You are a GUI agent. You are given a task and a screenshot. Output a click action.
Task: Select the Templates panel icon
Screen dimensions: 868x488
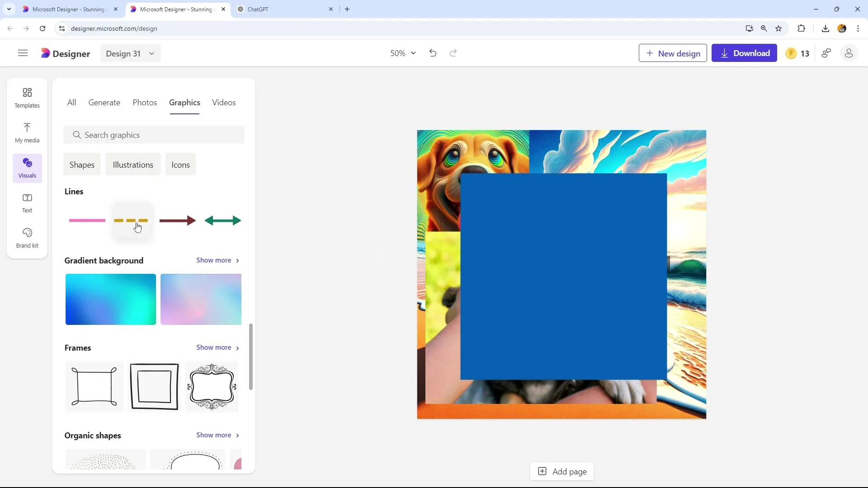point(27,98)
